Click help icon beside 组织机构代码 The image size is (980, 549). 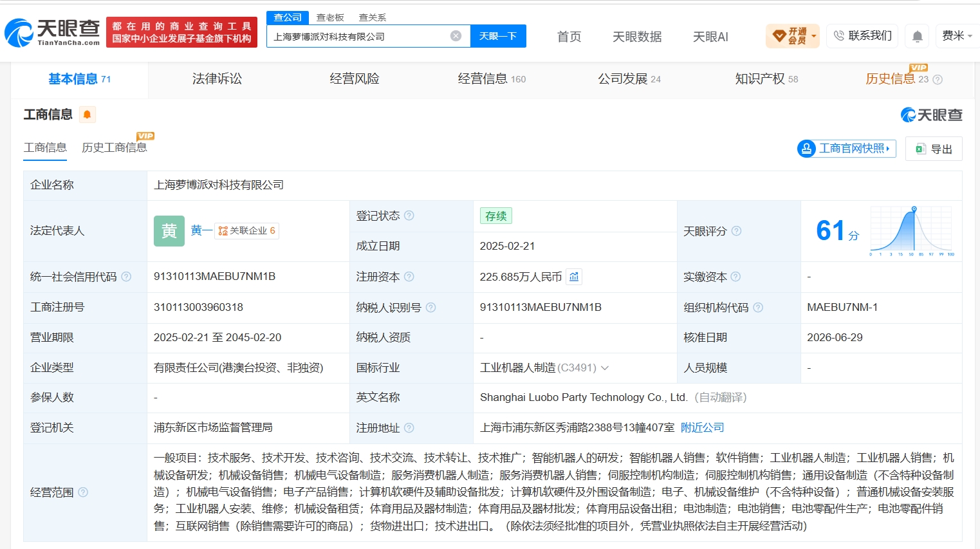pos(758,308)
